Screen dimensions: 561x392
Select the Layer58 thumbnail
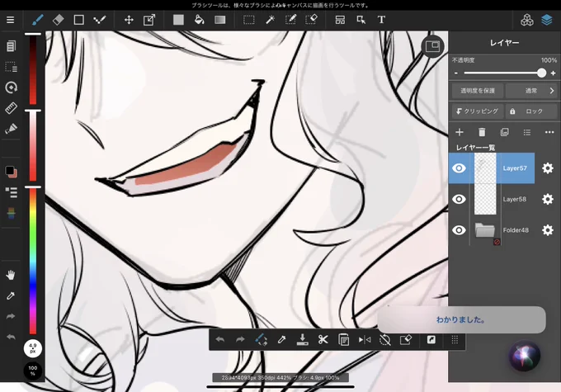click(x=485, y=199)
